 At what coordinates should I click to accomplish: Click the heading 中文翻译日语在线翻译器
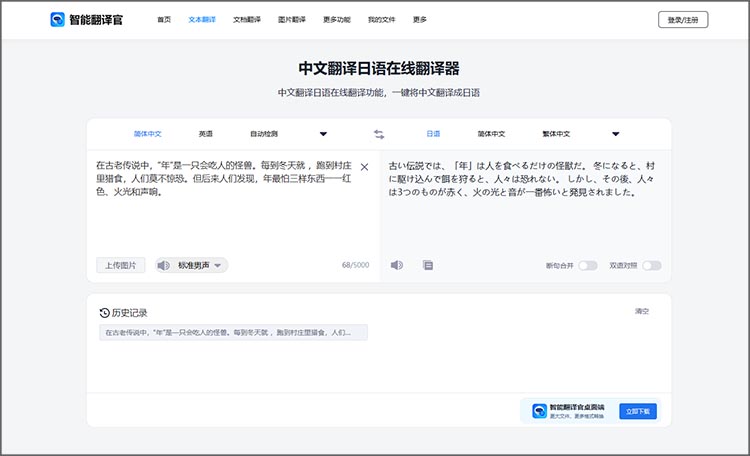pyautogui.click(x=379, y=68)
